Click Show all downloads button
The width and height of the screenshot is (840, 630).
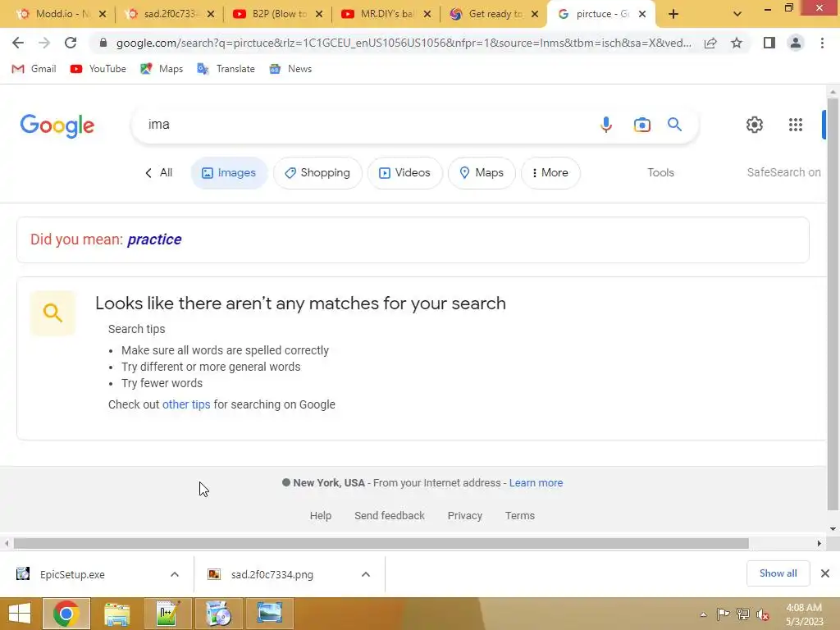click(x=778, y=573)
